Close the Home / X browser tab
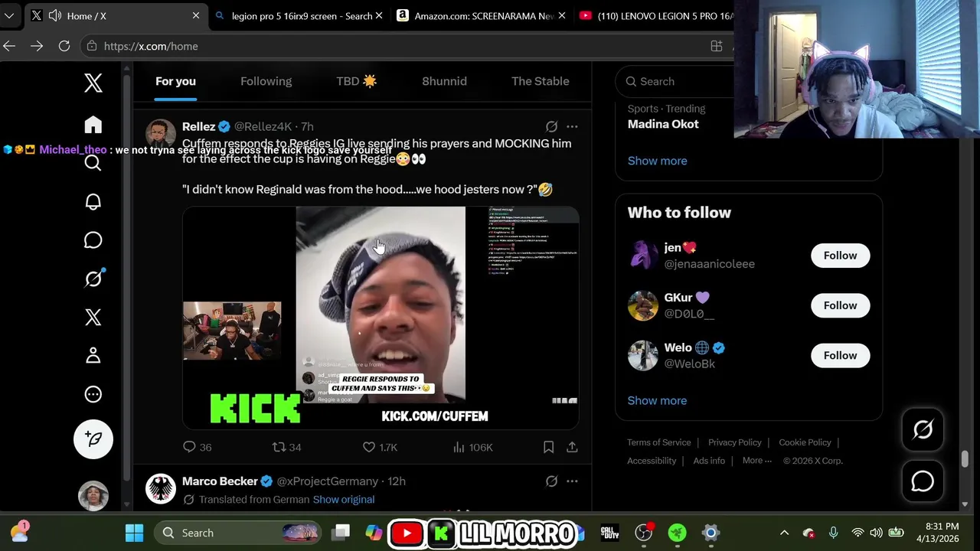 (196, 15)
